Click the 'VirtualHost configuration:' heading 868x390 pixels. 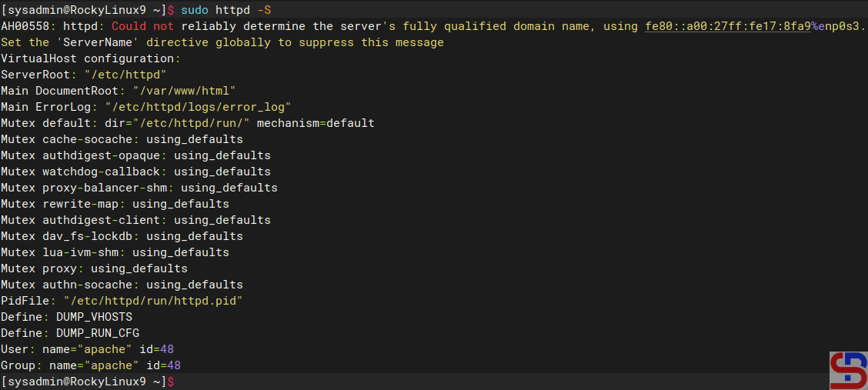click(90, 58)
